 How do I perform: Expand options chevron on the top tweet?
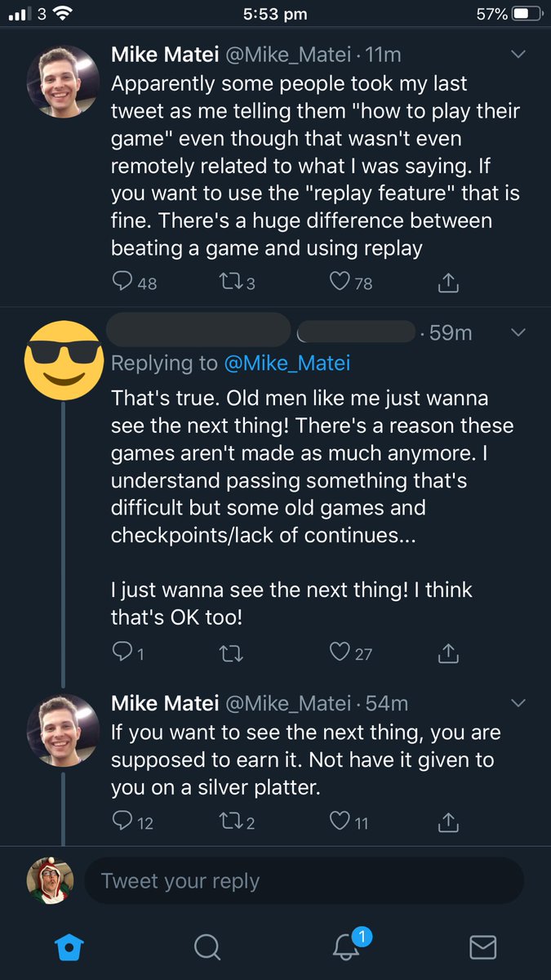click(518, 55)
